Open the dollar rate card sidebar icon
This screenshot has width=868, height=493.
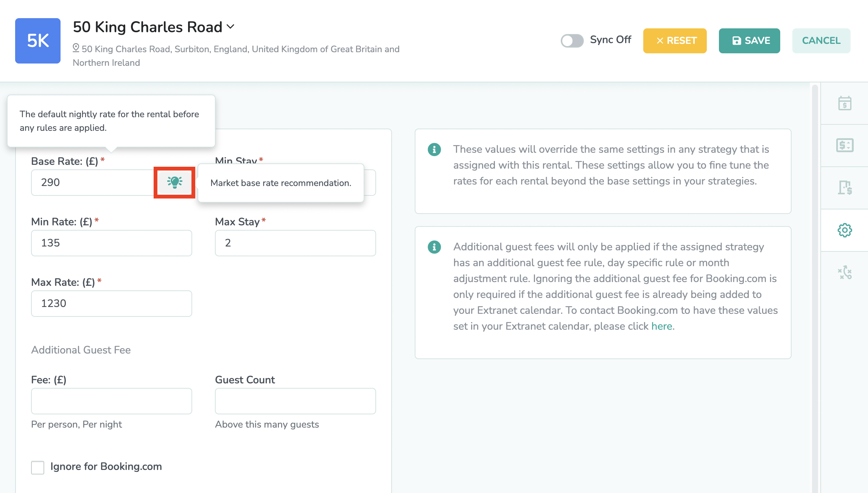845,145
